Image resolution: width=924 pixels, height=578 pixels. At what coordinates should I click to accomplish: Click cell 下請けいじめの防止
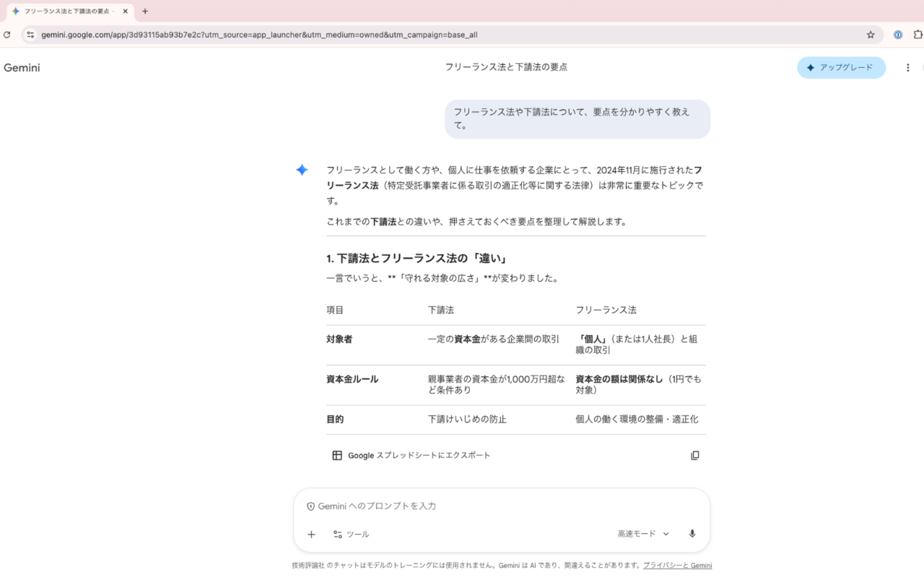[x=467, y=419]
